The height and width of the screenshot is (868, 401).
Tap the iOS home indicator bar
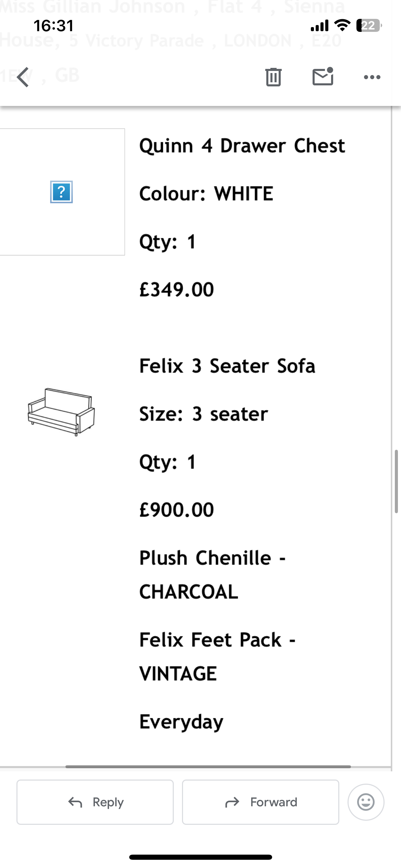[200, 857]
